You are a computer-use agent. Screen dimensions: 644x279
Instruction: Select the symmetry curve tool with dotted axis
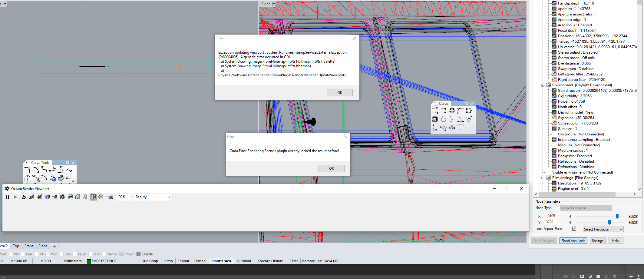(x=27, y=178)
